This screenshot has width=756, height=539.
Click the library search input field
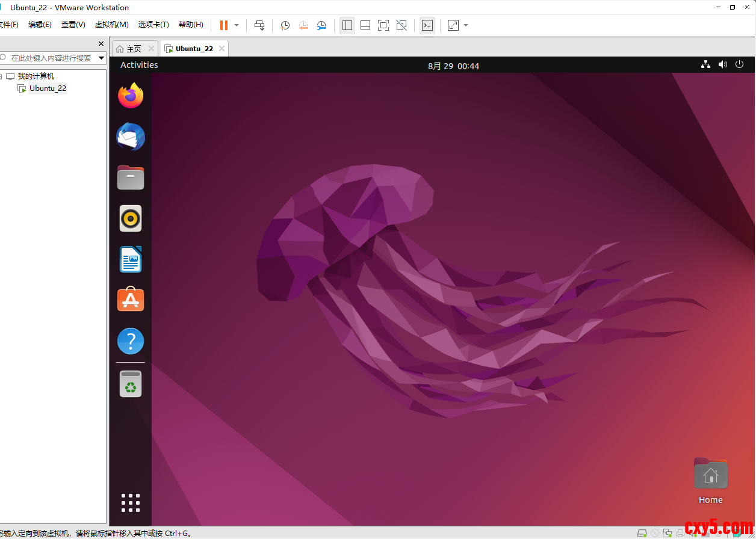[x=51, y=58]
